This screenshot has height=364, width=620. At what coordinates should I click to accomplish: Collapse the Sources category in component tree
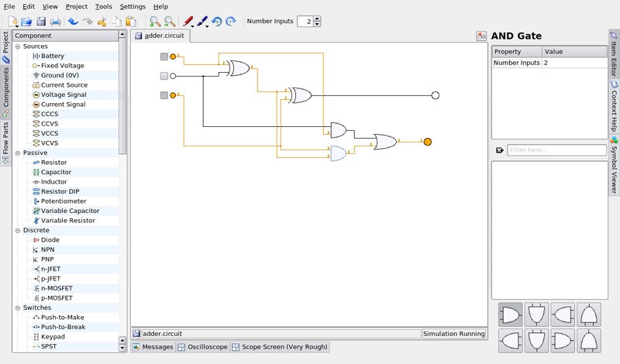[x=17, y=46]
